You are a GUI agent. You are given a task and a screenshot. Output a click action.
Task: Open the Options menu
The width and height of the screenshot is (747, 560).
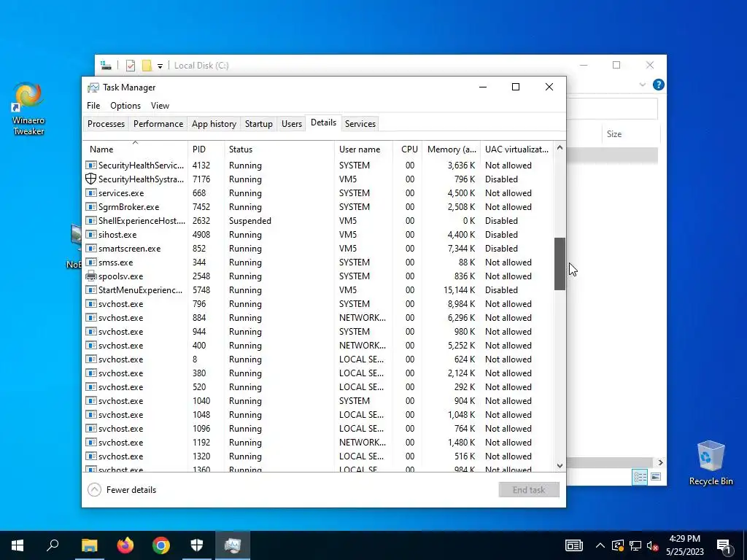[x=125, y=106]
